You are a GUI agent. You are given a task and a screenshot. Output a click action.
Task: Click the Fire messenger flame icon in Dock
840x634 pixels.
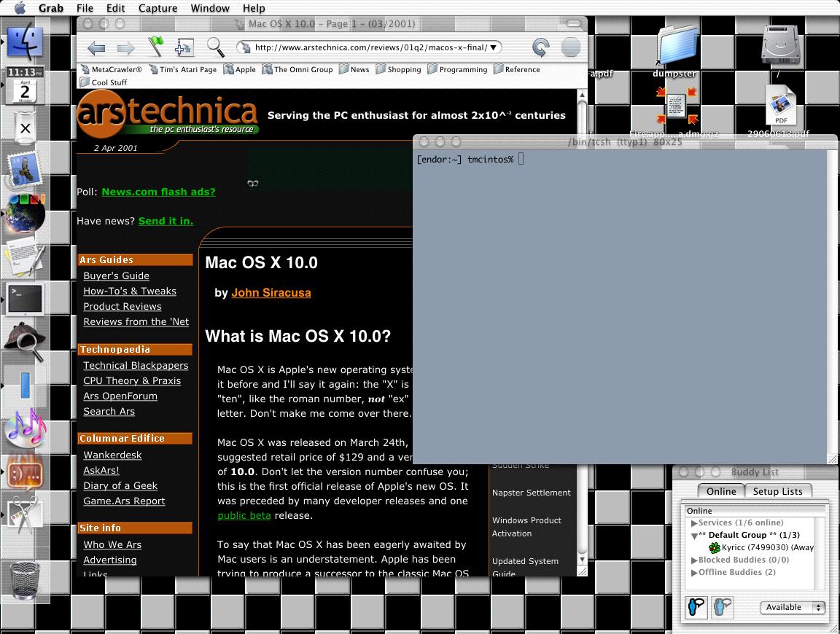tap(26, 471)
